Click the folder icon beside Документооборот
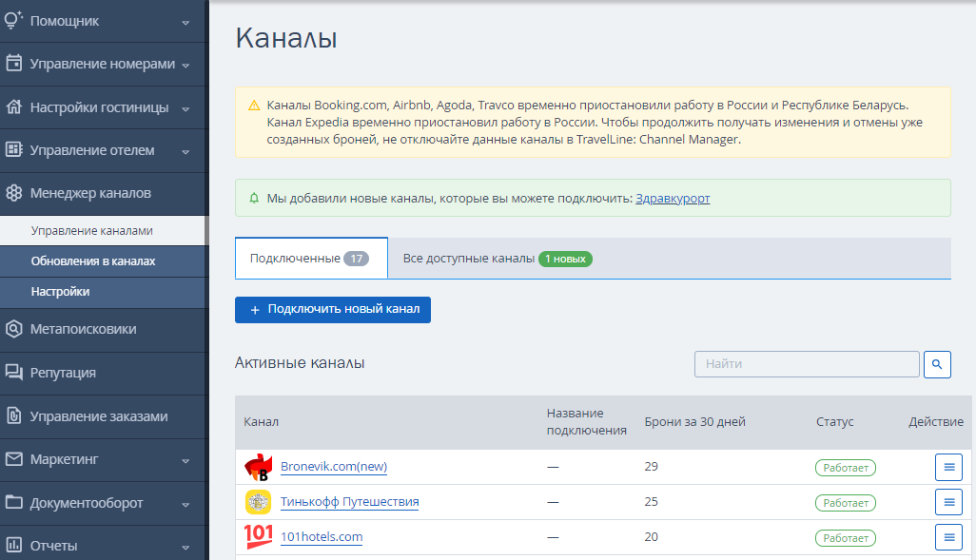 13,502
